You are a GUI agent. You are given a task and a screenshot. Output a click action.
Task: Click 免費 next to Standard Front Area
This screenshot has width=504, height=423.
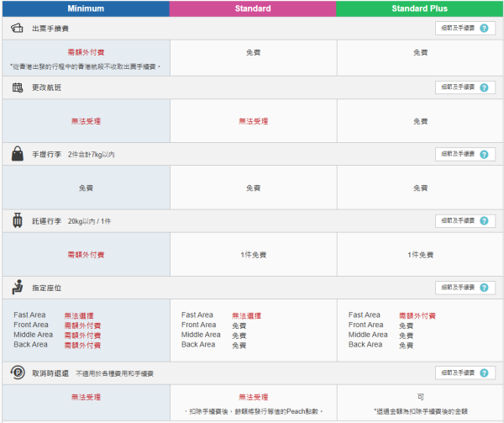click(239, 325)
